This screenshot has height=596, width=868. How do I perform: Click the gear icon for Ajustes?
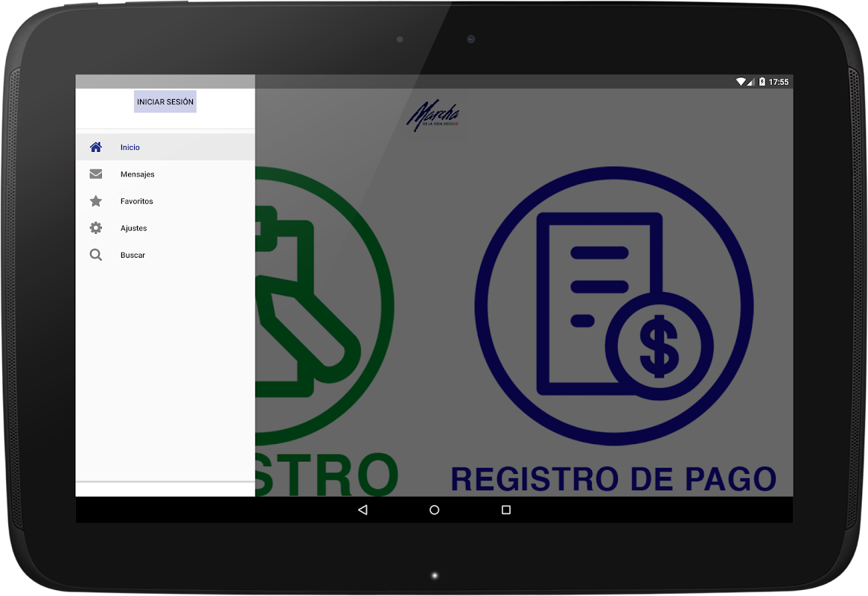click(x=96, y=228)
